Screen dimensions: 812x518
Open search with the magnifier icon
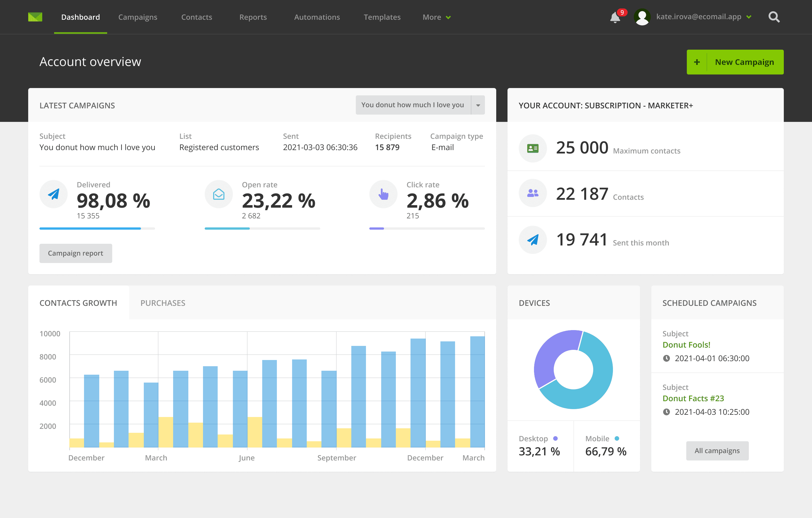774,17
